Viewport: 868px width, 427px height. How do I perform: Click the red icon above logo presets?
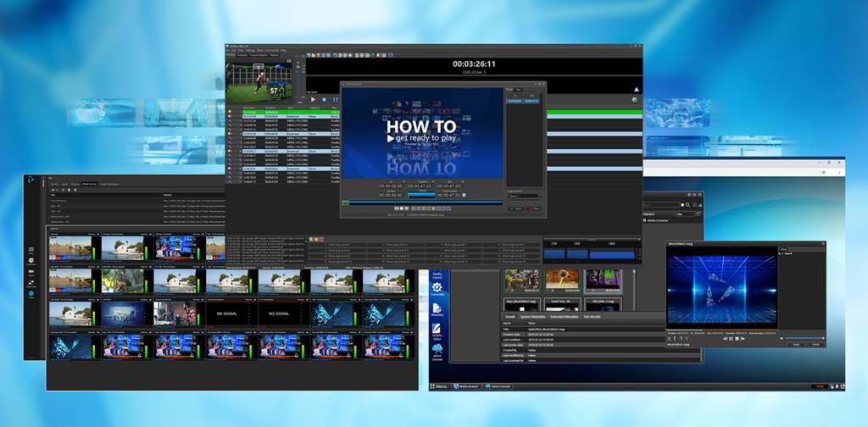point(321,239)
